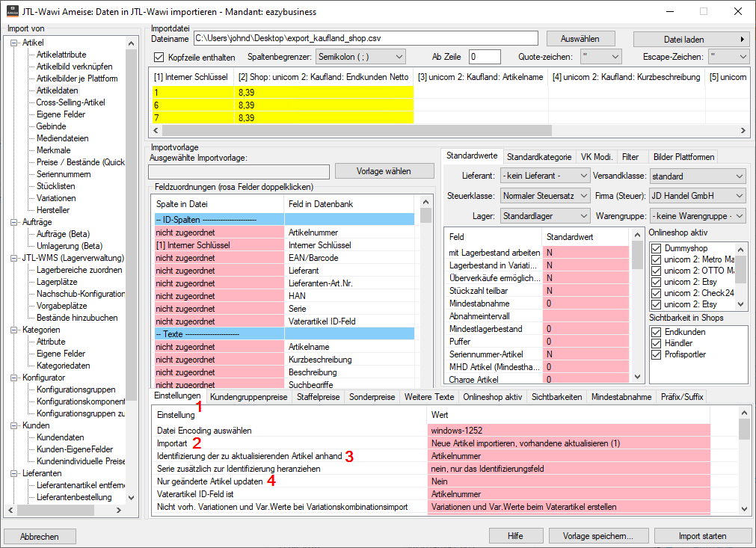Screen dimensions: 756x548
Task: Click the JTL-Wawi Ameise app icon in title bar
Action: click(13, 11)
